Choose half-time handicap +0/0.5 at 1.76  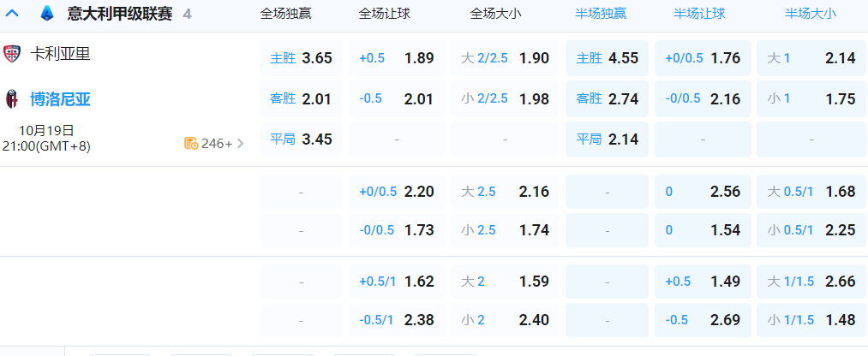click(x=703, y=58)
